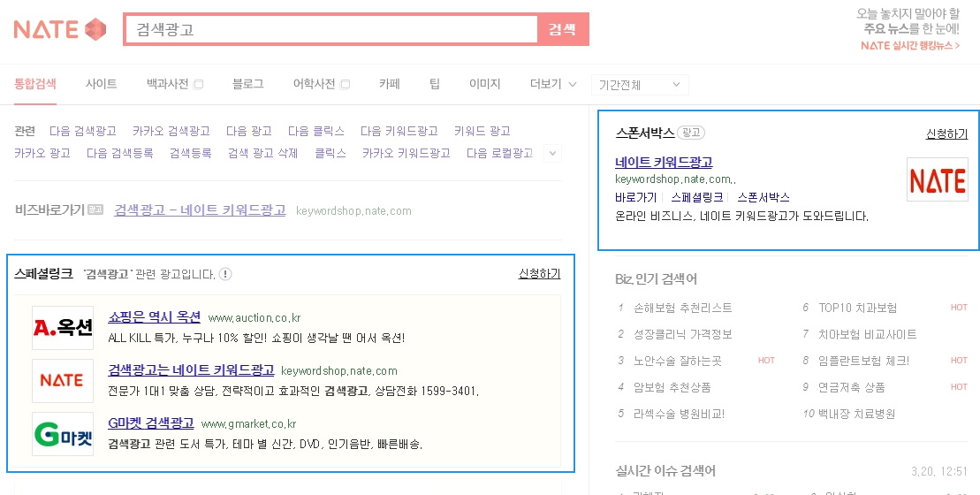Click related keyword 카카오 검색광고
The width and height of the screenshot is (980, 495).
[x=171, y=131]
